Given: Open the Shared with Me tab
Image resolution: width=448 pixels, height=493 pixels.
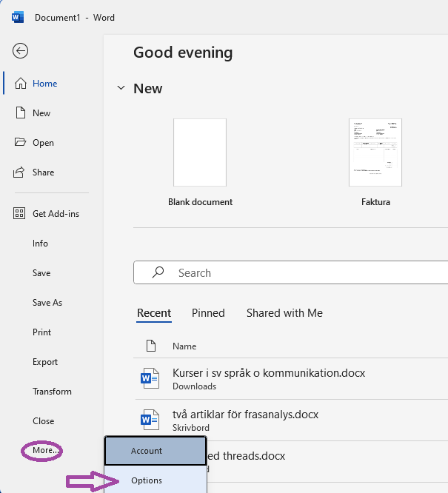Looking at the screenshot, I should click(284, 313).
